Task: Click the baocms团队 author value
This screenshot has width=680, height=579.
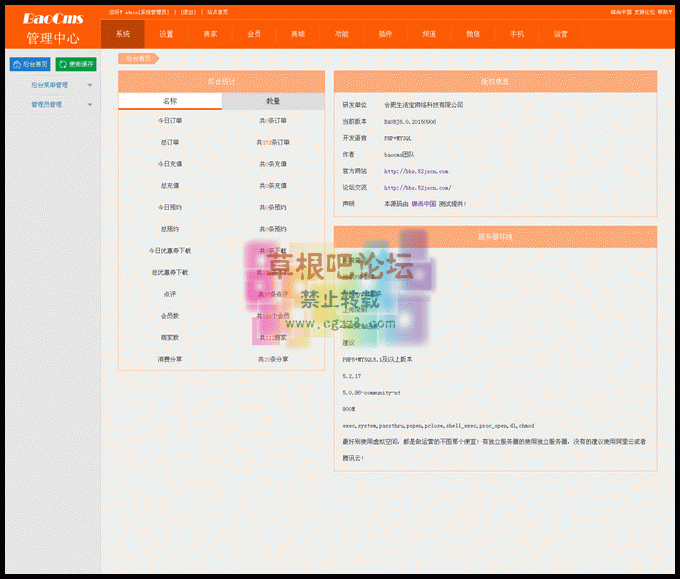Action: (399, 154)
